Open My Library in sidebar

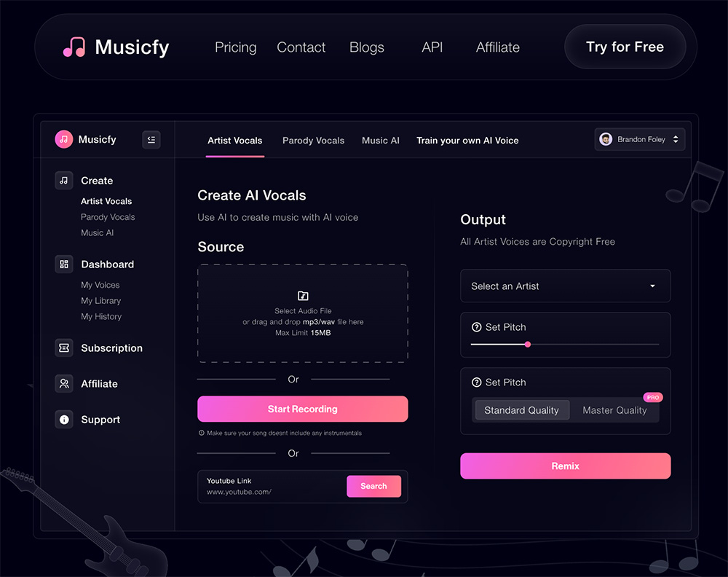tap(100, 301)
